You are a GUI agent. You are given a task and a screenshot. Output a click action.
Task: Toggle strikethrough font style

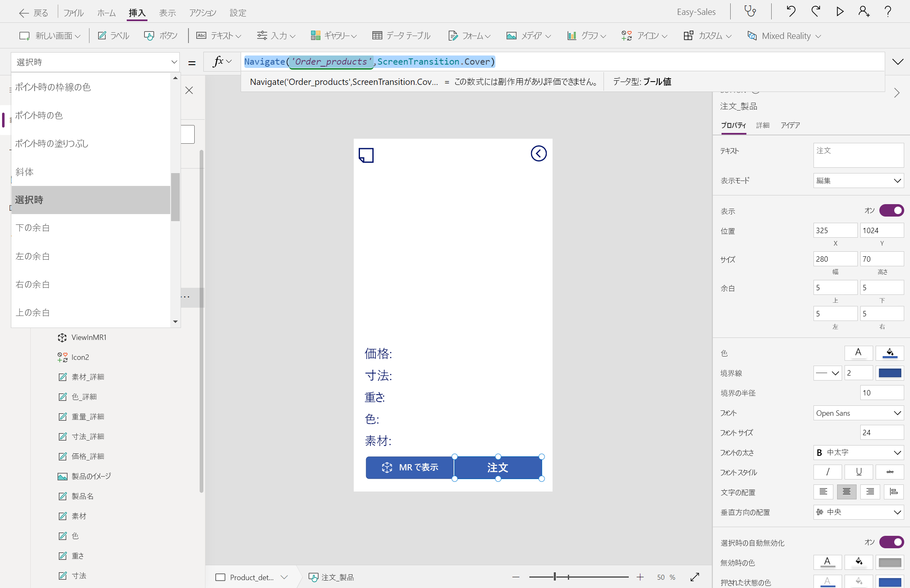(x=890, y=472)
